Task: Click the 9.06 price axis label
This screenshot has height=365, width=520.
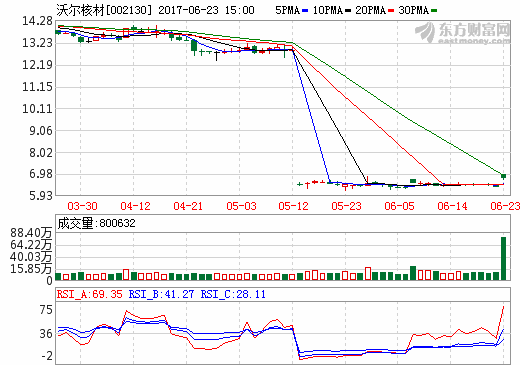Action: tap(41, 131)
